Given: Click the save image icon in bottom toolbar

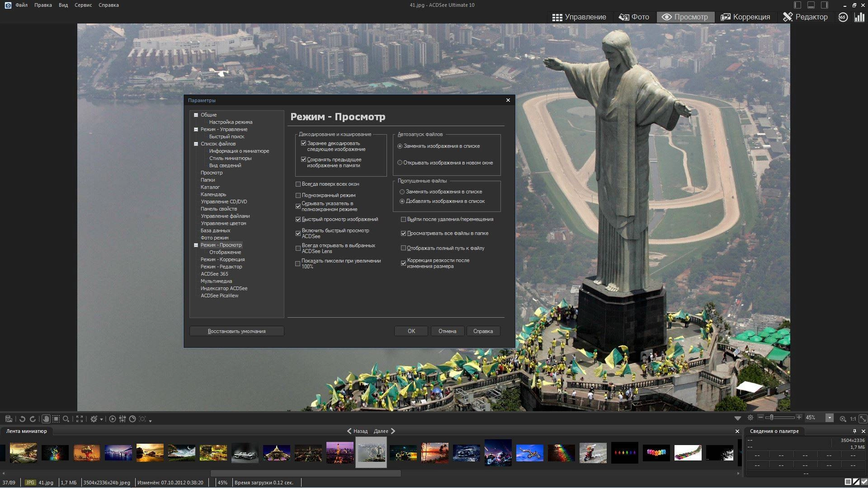Looking at the screenshot, I should coord(8,419).
